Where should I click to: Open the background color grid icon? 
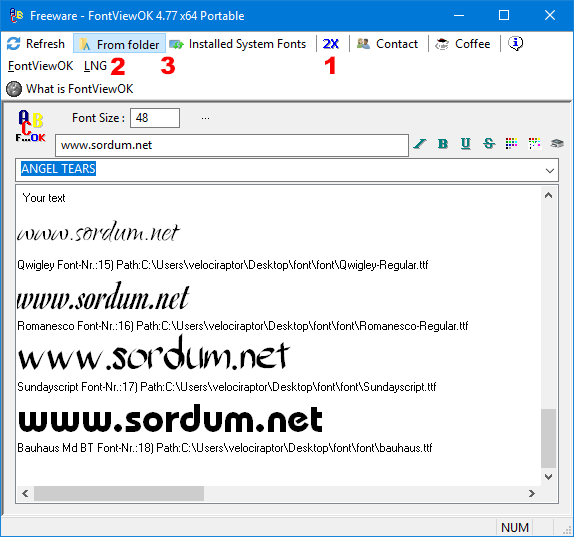click(534, 144)
